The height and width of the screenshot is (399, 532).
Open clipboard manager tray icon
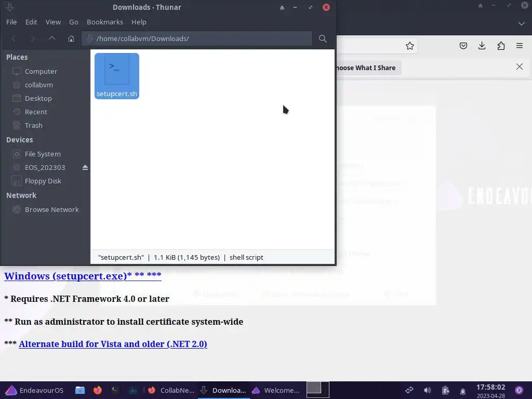(445, 390)
